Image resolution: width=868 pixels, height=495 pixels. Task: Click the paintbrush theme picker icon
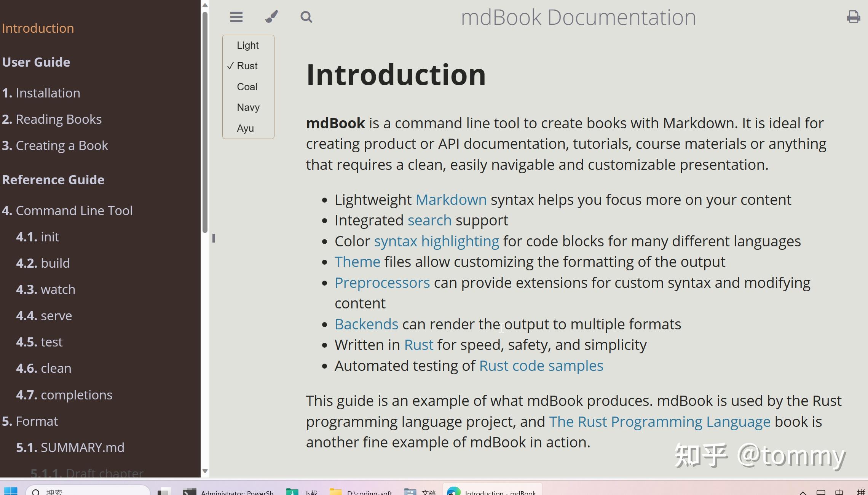[x=271, y=17]
